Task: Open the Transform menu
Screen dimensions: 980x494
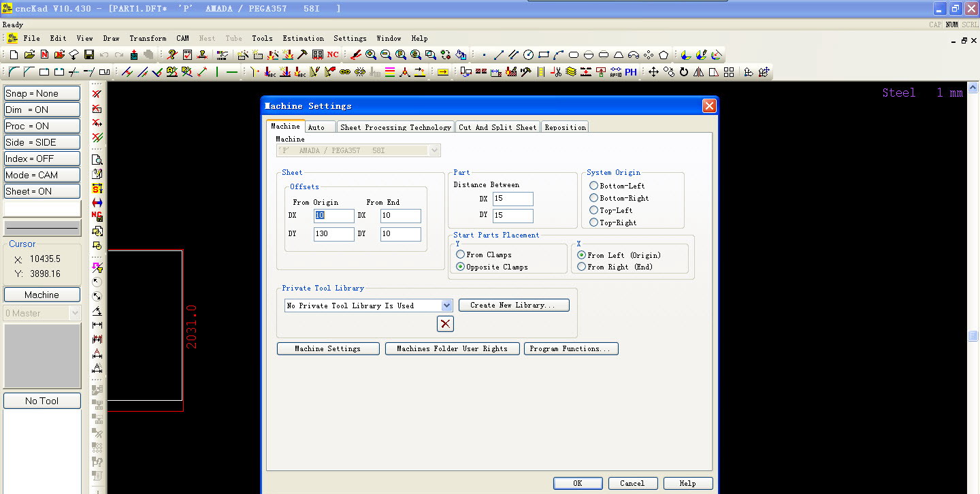Action: [148, 38]
